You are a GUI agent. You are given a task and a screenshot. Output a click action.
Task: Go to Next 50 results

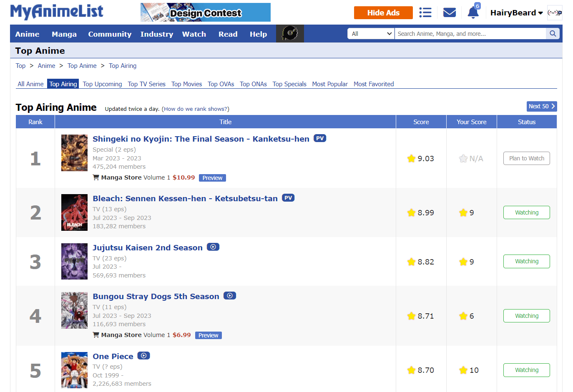(x=542, y=106)
